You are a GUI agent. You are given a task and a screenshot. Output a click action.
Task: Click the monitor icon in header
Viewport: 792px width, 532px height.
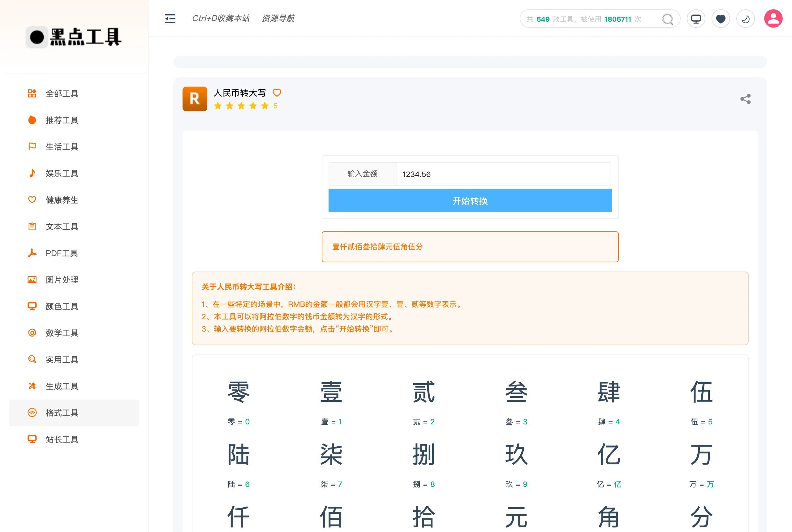coord(696,19)
